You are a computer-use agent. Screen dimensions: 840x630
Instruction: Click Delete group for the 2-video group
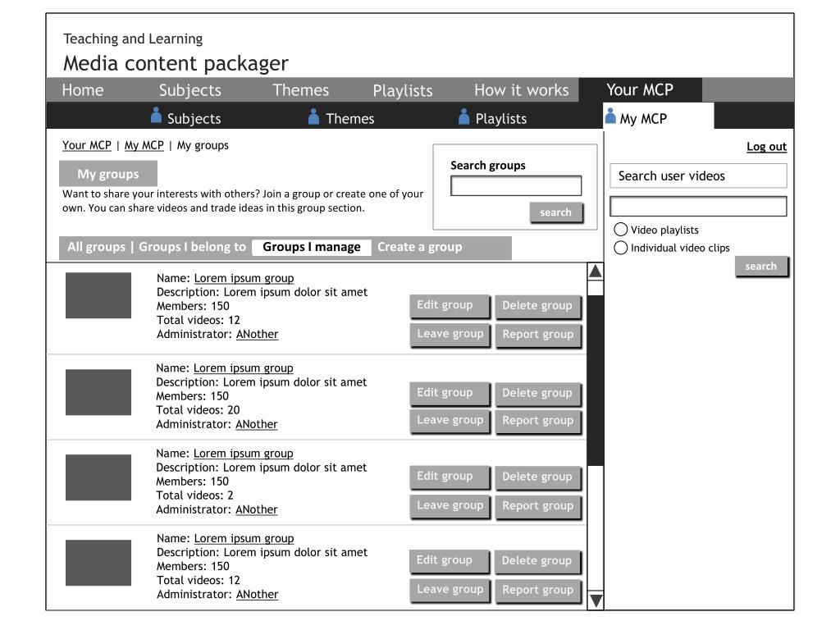[x=537, y=477]
